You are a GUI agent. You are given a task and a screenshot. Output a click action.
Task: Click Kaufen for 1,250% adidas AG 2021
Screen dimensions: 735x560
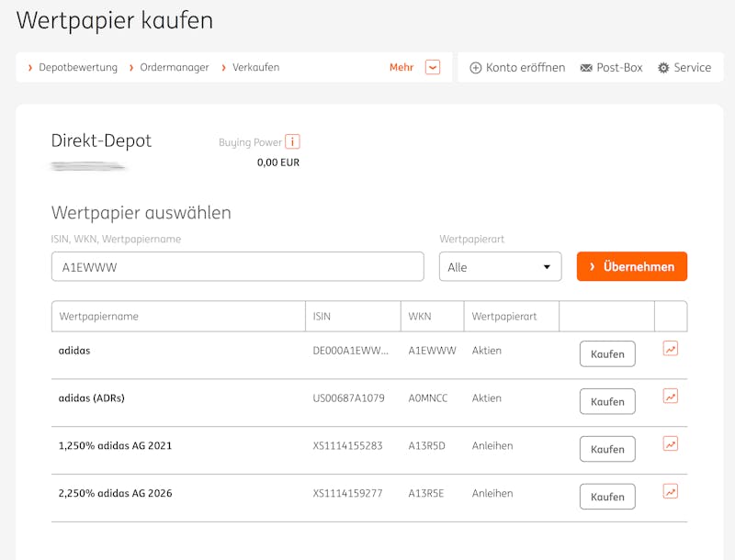point(607,449)
